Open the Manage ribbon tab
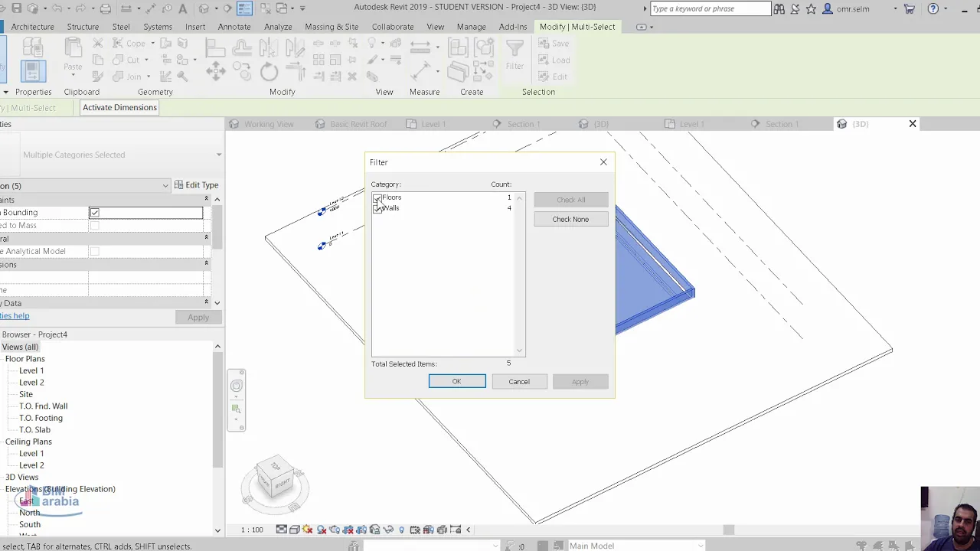980x551 pixels. (472, 27)
